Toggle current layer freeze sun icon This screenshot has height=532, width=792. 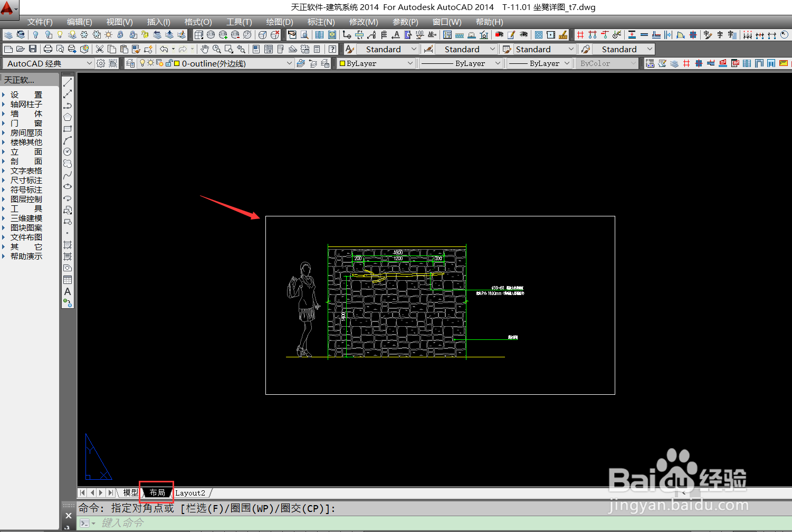(x=150, y=63)
